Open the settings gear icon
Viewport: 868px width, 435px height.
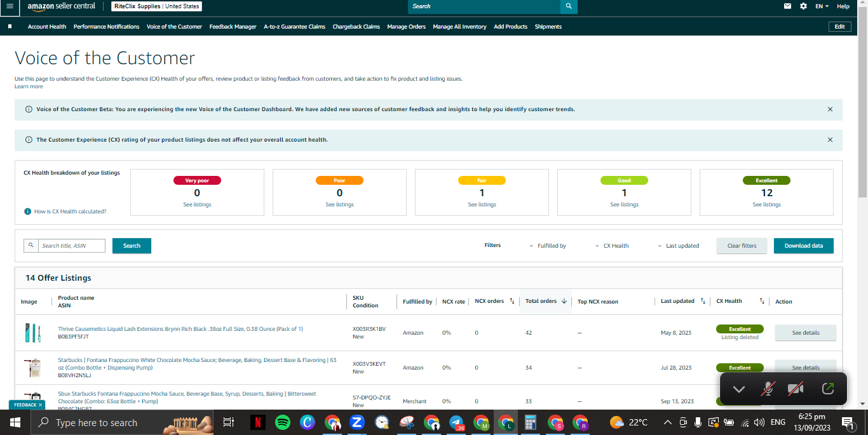tap(804, 6)
